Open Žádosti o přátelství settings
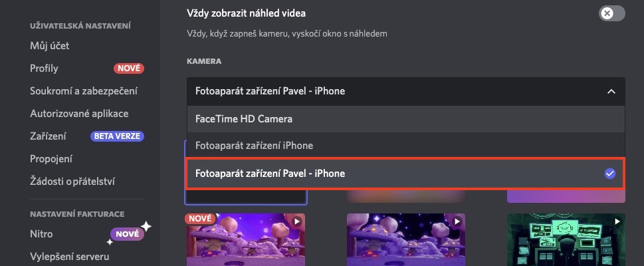Screen dimensions: 644x266 (x=72, y=182)
